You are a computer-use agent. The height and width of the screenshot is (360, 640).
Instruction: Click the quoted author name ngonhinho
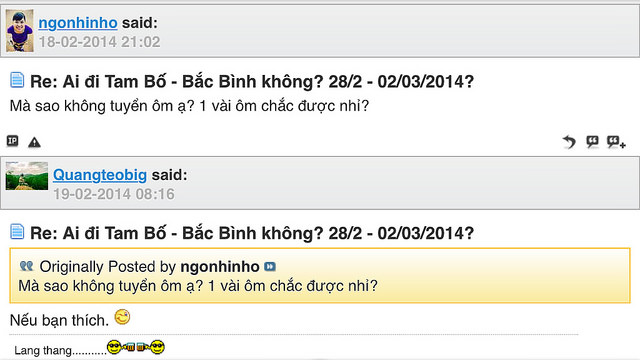[220, 267]
